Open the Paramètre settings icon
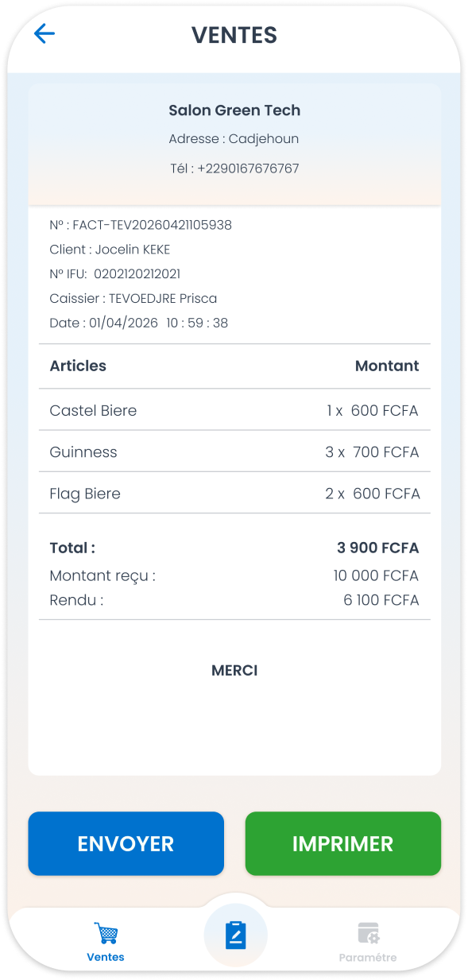 pos(368,933)
